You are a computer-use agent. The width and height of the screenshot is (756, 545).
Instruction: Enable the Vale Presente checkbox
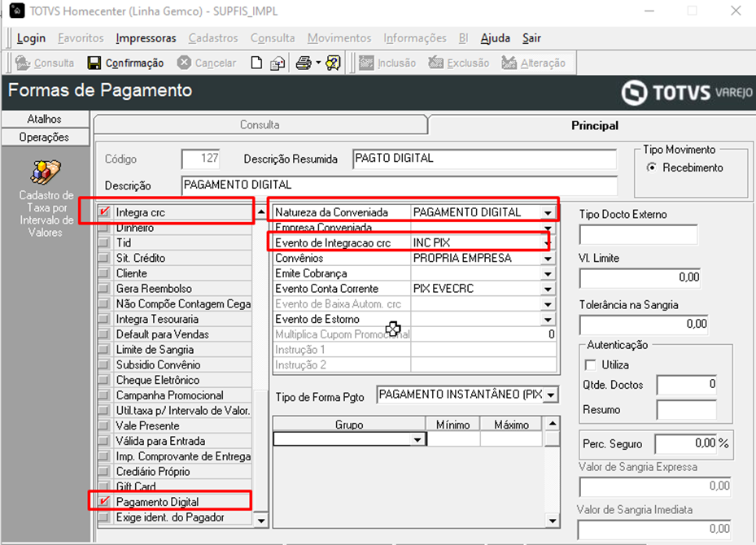103,425
